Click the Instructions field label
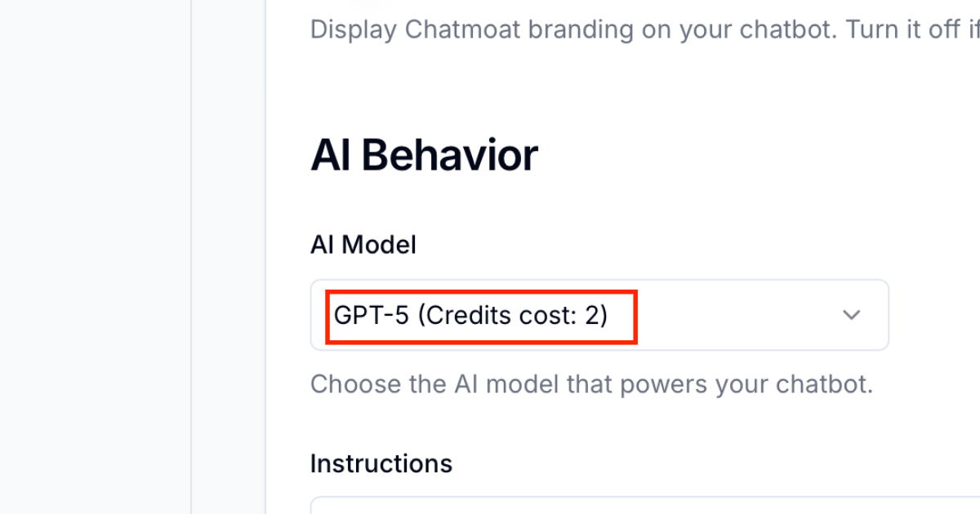980x514 pixels. [x=381, y=463]
